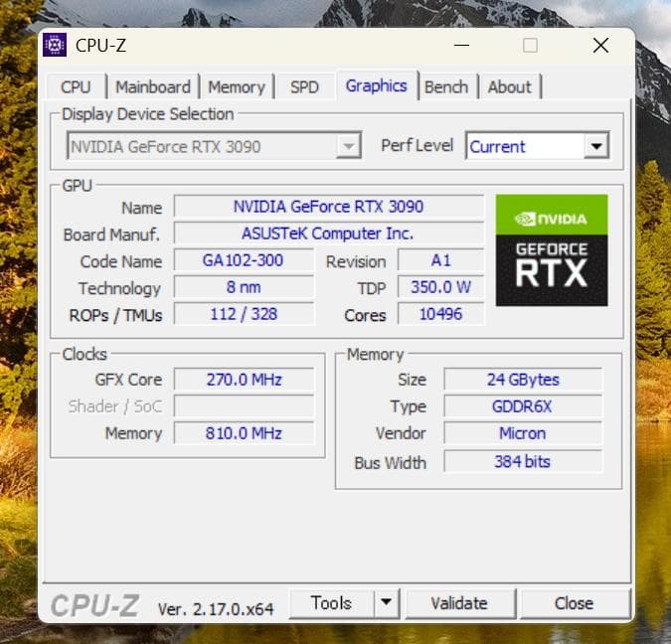The width and height of the screenshot is (671, 644).
Task: Click the GFX Core clock value 270.0 MHz
Action: point(244,380)
